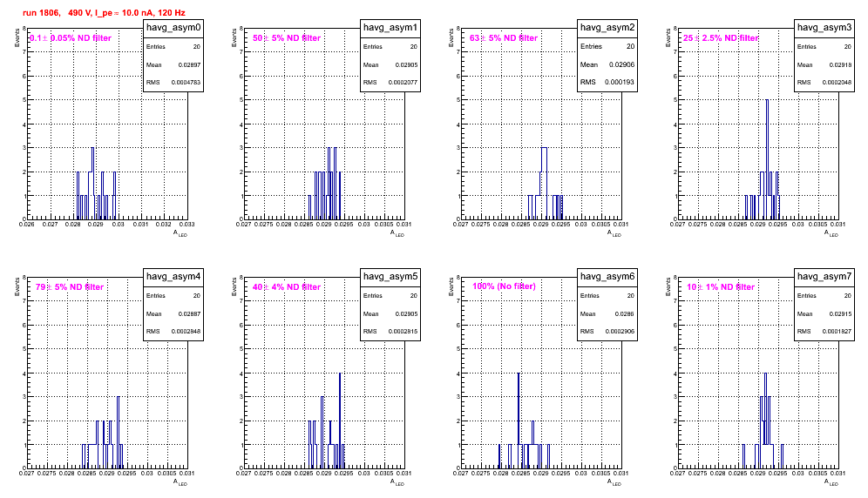The height and width of the screenshot is (498, 868).
Task: Pick the Mean value 0.02905 in havg_asym5
Action: tap(406, 313)
